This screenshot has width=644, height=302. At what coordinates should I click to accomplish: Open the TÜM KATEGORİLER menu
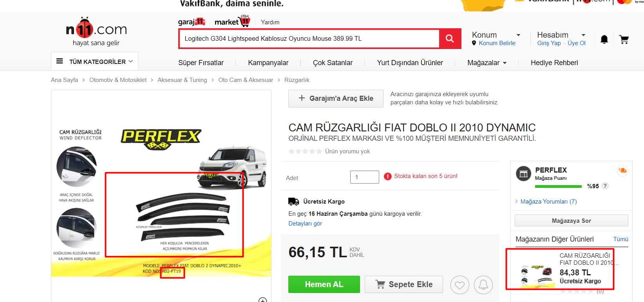click(95, 62)
